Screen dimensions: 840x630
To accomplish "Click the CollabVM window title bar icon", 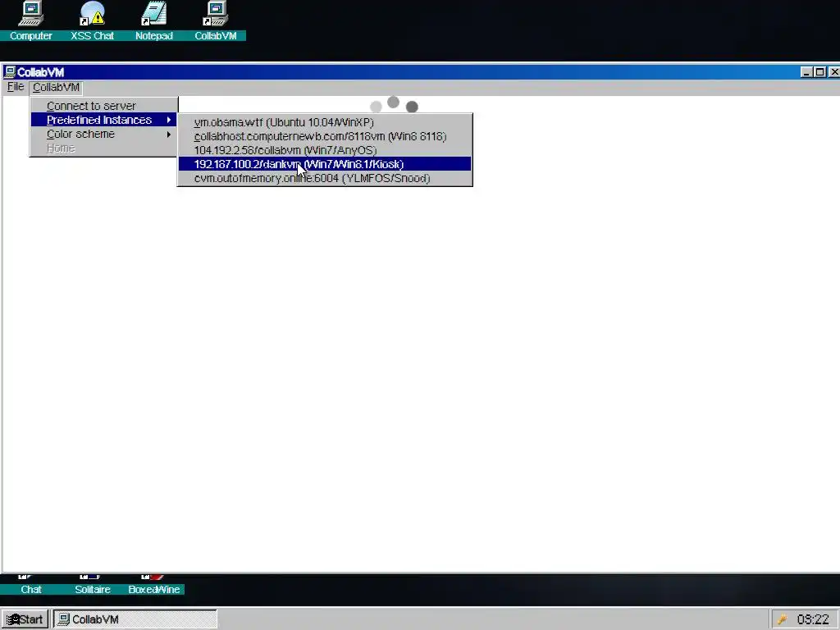I will [10, 72].
